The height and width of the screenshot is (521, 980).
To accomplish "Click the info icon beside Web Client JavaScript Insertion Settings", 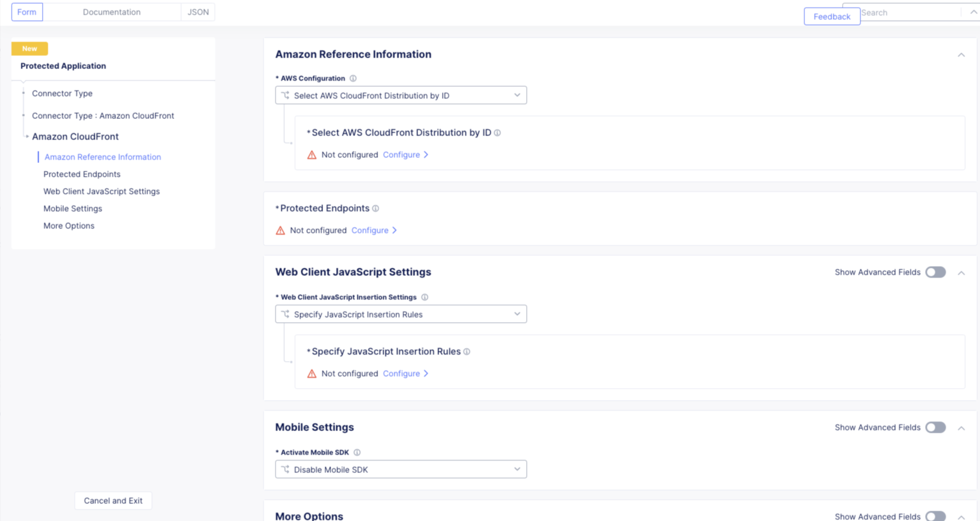I will coord(424,297).
